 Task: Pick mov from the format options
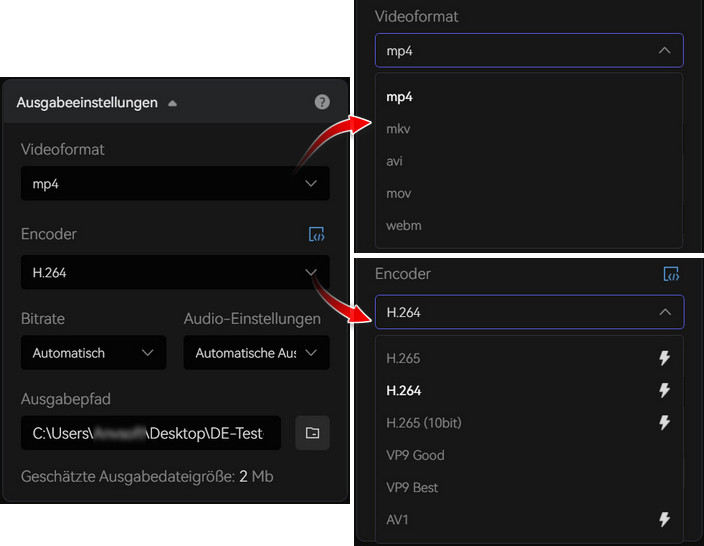click(x=529, y=193)
